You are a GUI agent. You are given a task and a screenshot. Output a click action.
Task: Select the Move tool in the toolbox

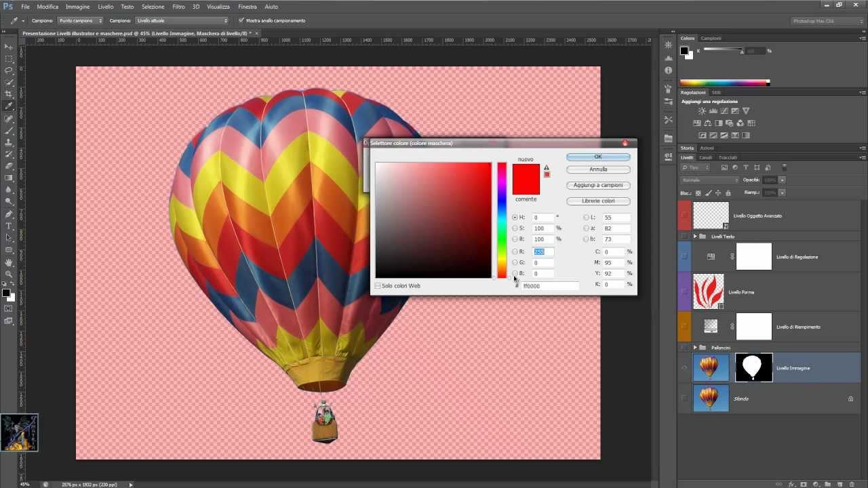[9, 47]
